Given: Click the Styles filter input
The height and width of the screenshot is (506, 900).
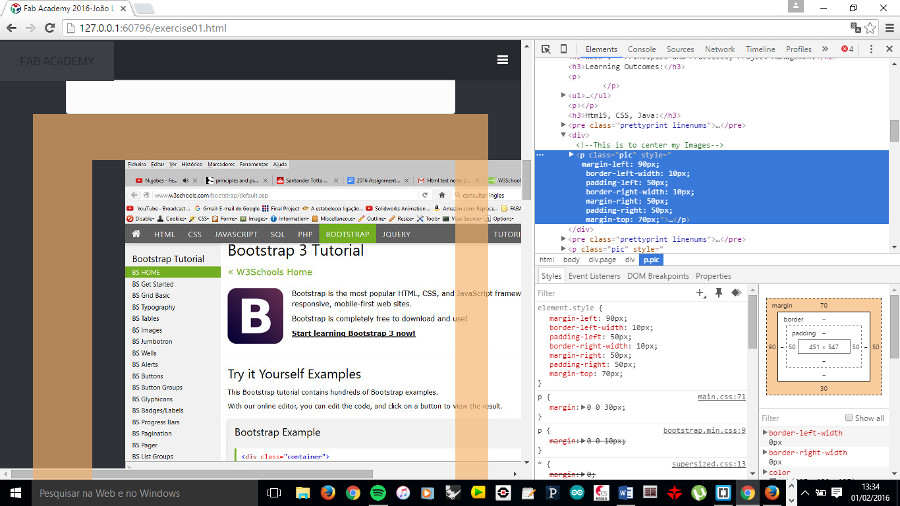Looking at the screenshot, I should coord(614,293).
